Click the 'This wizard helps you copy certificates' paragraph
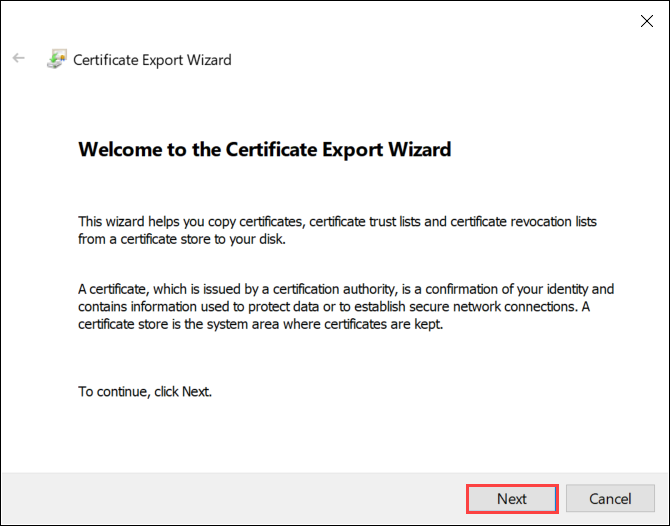 (337, 230)
